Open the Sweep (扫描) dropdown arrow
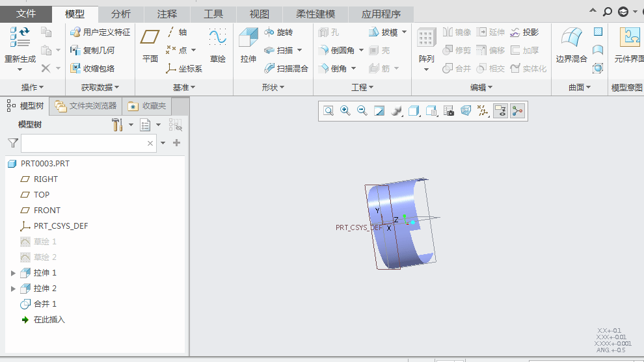 coord(299,50)
